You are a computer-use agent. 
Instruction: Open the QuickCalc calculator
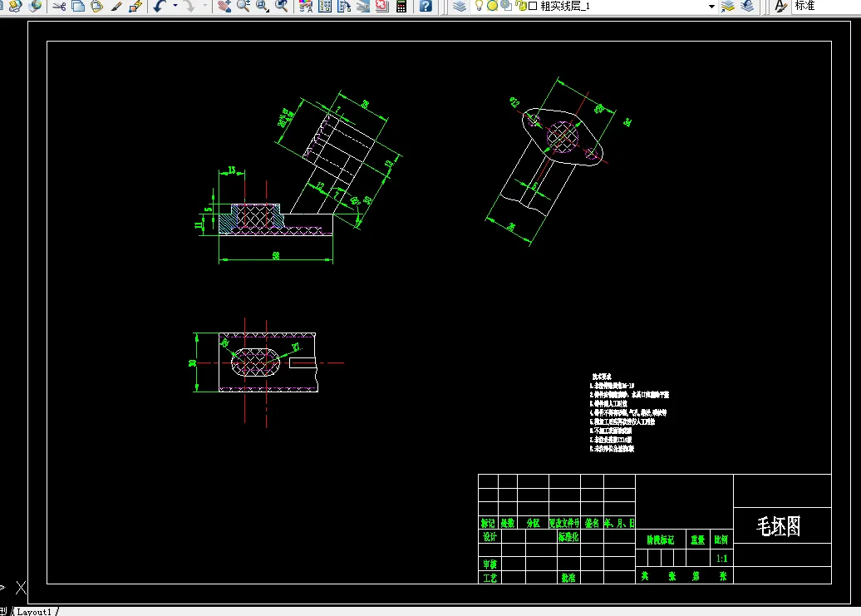click(x=401, y=6)
